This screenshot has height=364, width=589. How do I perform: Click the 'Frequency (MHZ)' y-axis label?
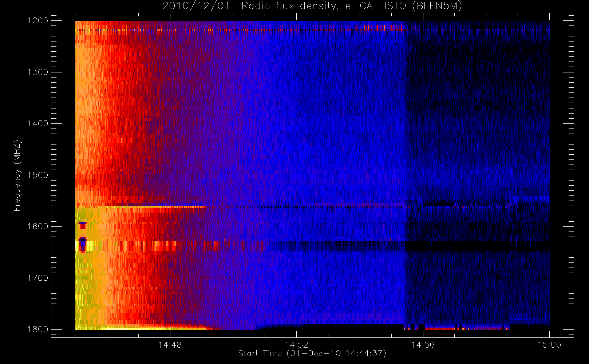17,175
